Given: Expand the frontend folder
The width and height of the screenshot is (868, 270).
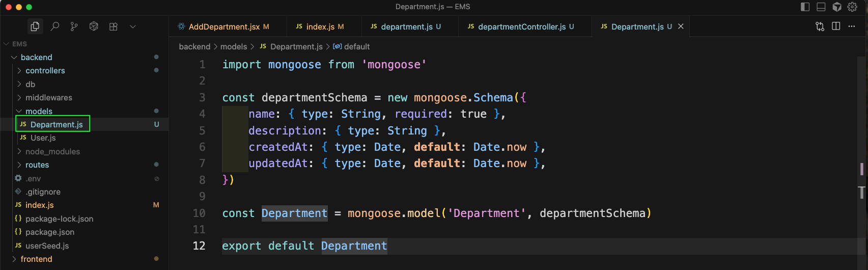Looking at the screenshot, I should click(36, 259).
